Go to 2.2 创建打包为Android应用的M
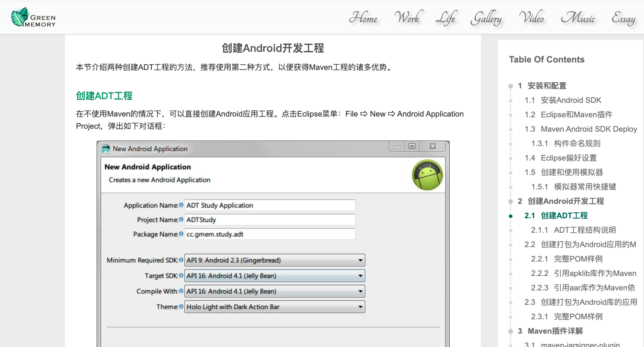 tap(580, 245)
